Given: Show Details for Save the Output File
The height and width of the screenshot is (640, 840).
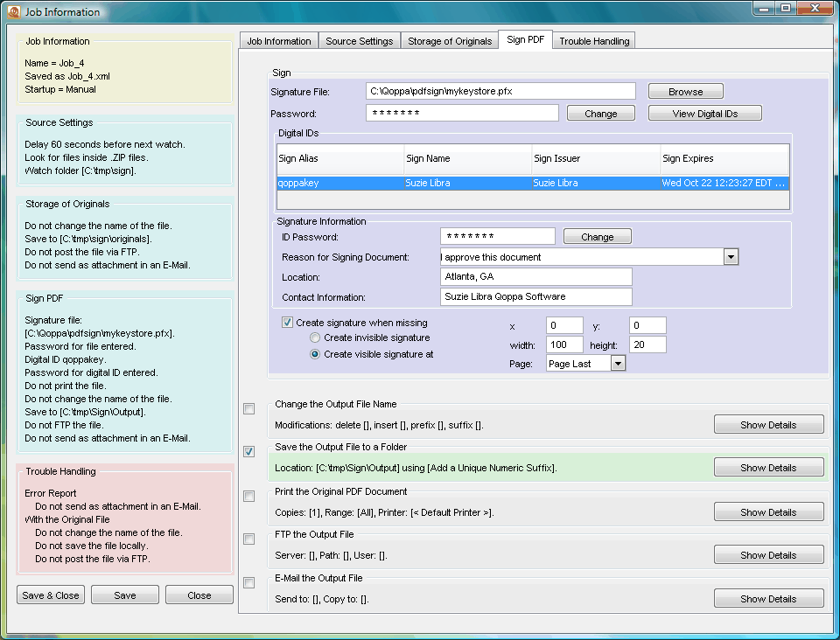Looking at the screenshot, I should coord(768,467).
